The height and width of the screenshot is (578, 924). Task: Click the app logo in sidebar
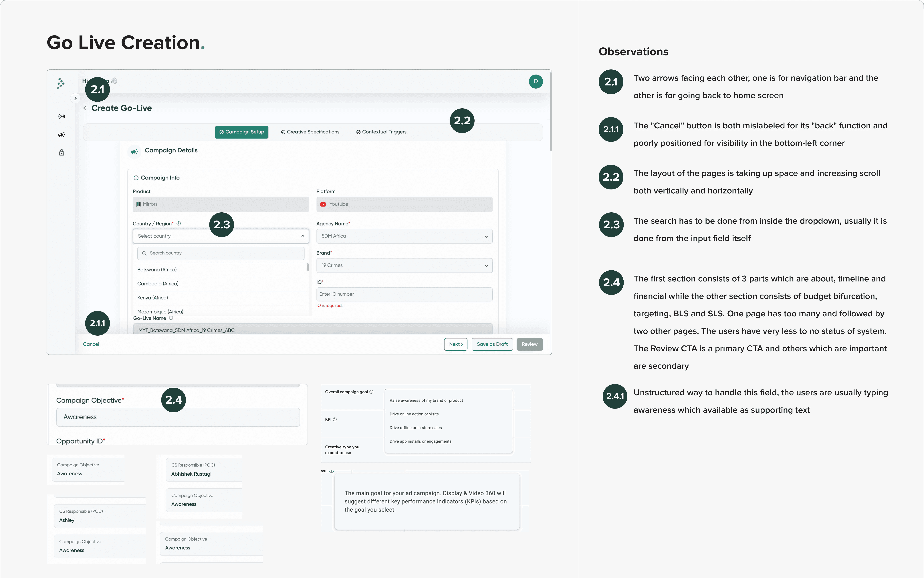(60, 83)
